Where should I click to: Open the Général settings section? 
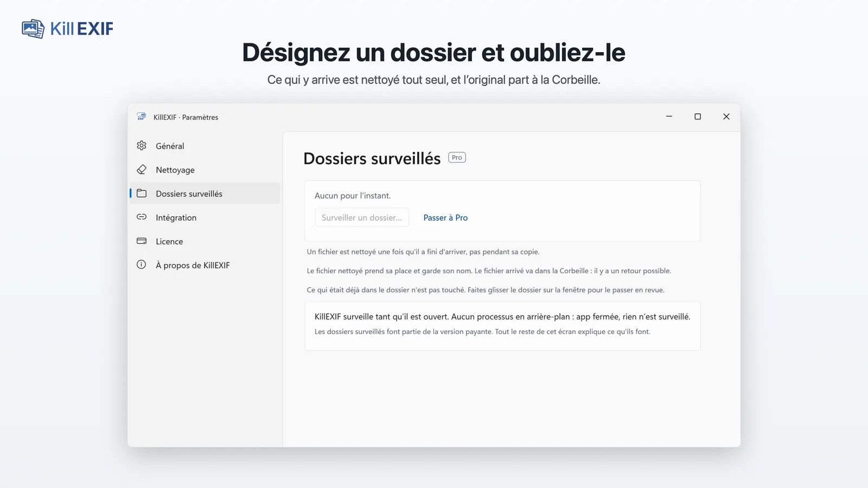(x=205, y=146)
